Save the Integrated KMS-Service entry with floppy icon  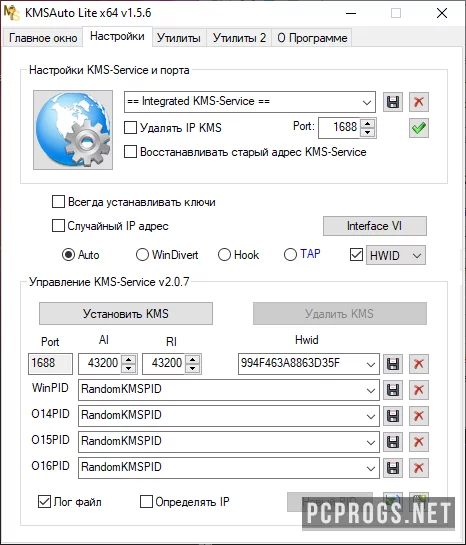tap(393, 102)
